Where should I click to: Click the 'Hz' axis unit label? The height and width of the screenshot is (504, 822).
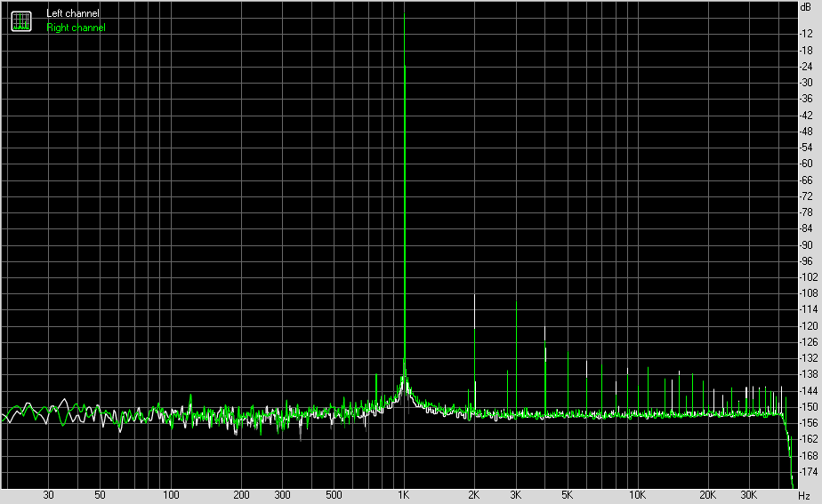click(x=804, y=496)
